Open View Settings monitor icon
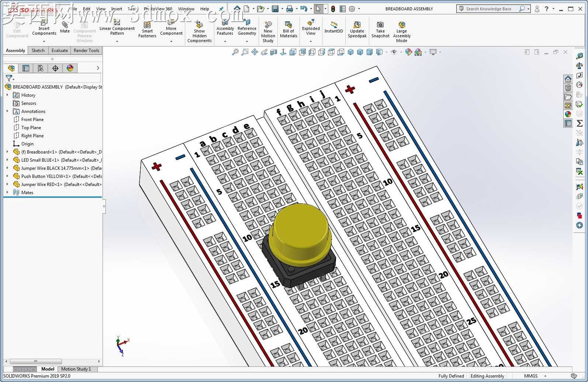Viewport: 588px width, 382px height. pyautogui.click(x=433, y=52)
